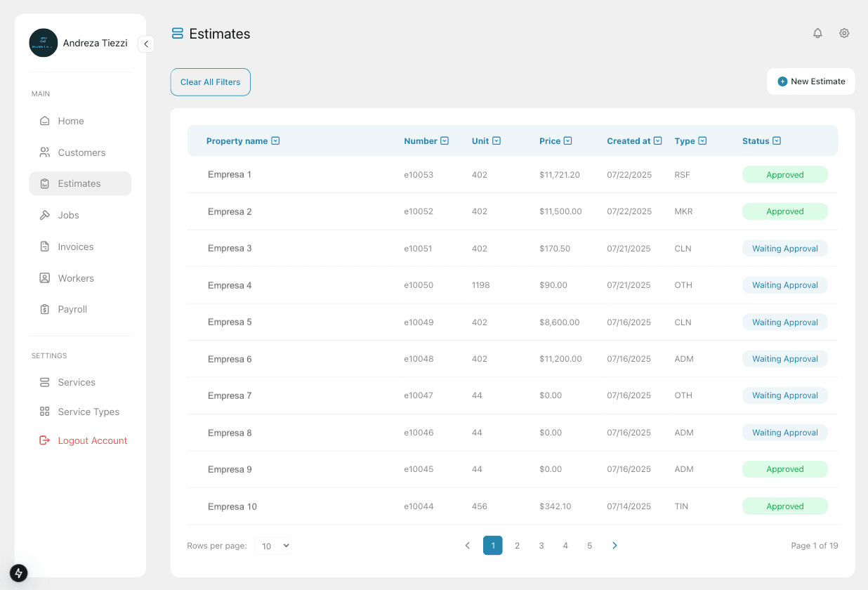Open the Property name column filter dropdown
Image resolution: width=868 pixels, height=590 pixels.
click(x=275, y=141)
